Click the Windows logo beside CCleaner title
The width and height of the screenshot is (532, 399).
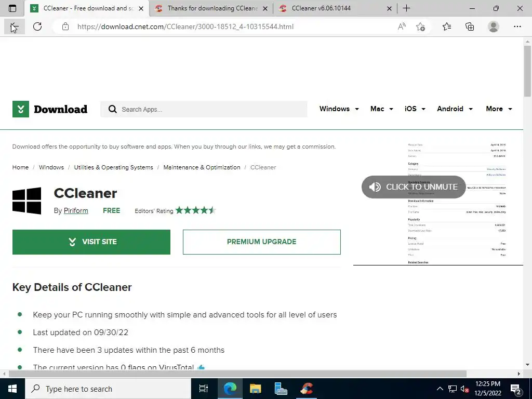tap(27, 201)
